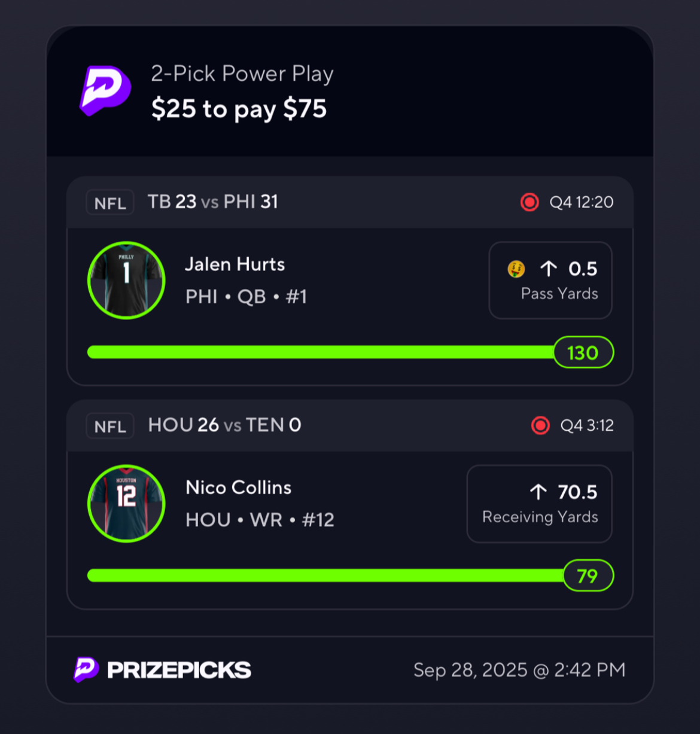
Task: Click the PrizePicks footer logo icon
Action: (x=86, y=669)
